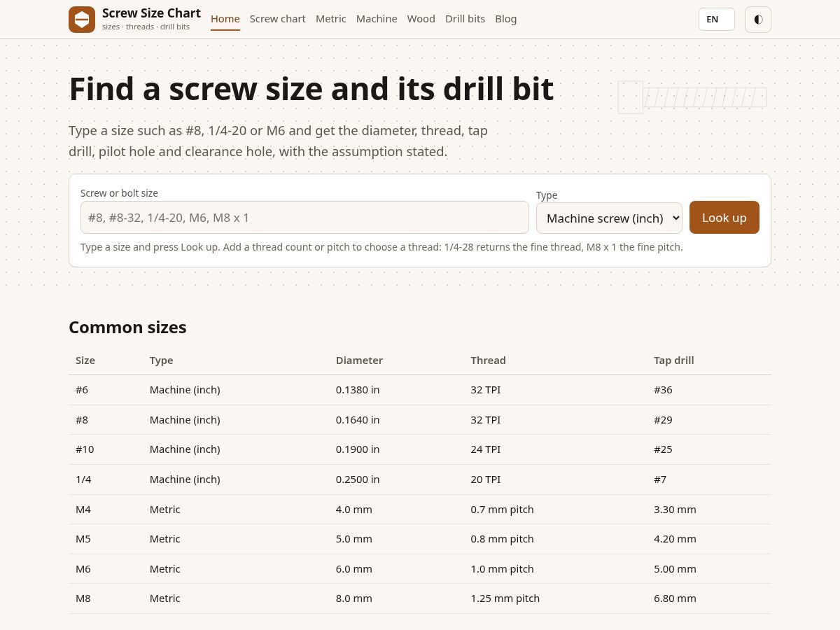
Task: Click the Type cell in the #6 row
Action: pos(185,390)
